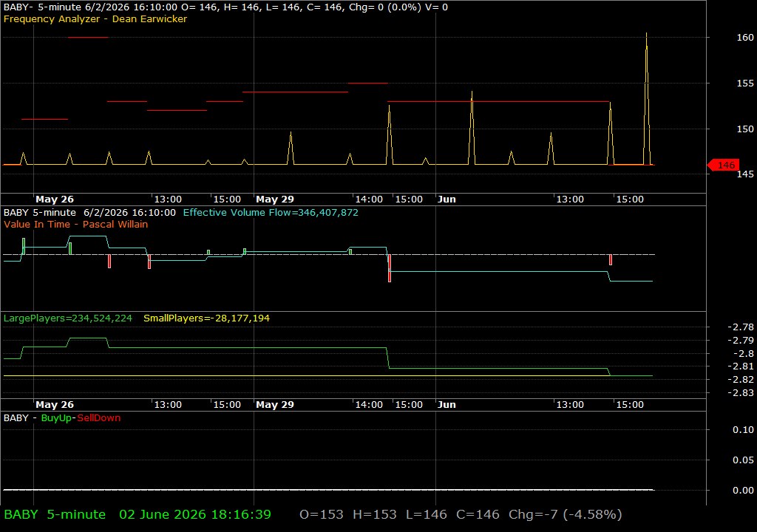Click the 'Chg=-7 (-4.58%)' status bar value
Screen dimensions: 757x532
coord(566,514)
